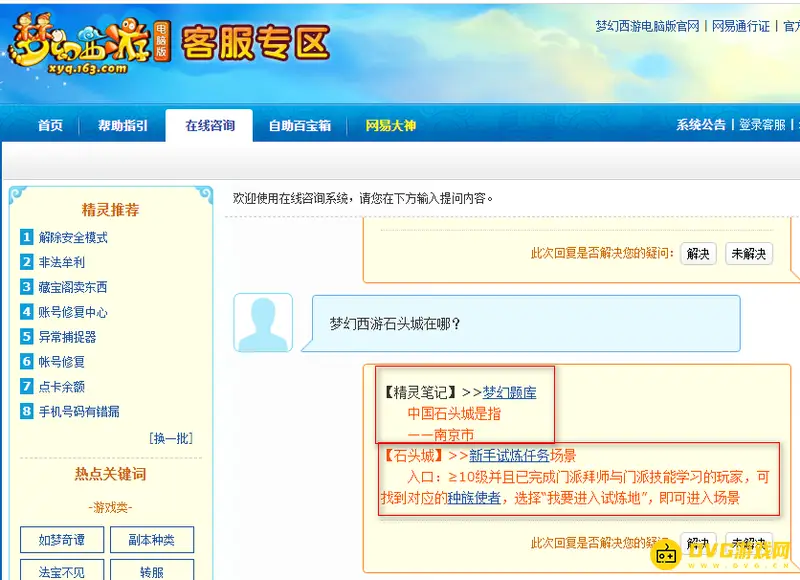Click the 转服 keyword button
The height and width of the screenshot is (580, 800).
(152, 571)
